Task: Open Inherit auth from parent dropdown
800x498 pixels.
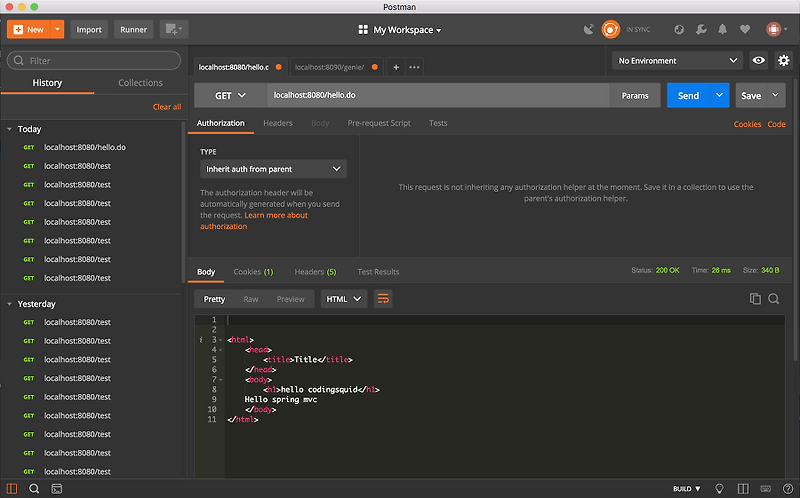Action: point(273,169)
